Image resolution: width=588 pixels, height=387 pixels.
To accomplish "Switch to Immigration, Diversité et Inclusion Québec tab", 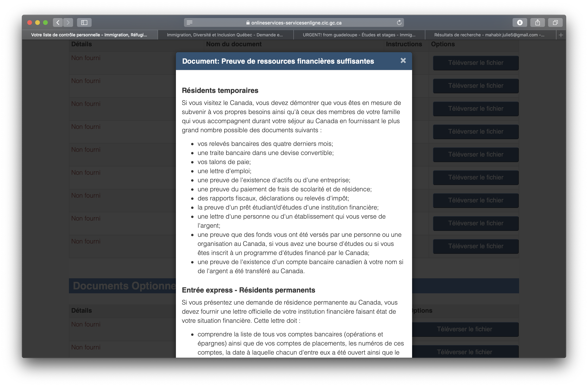I will [x=225, y=35].
